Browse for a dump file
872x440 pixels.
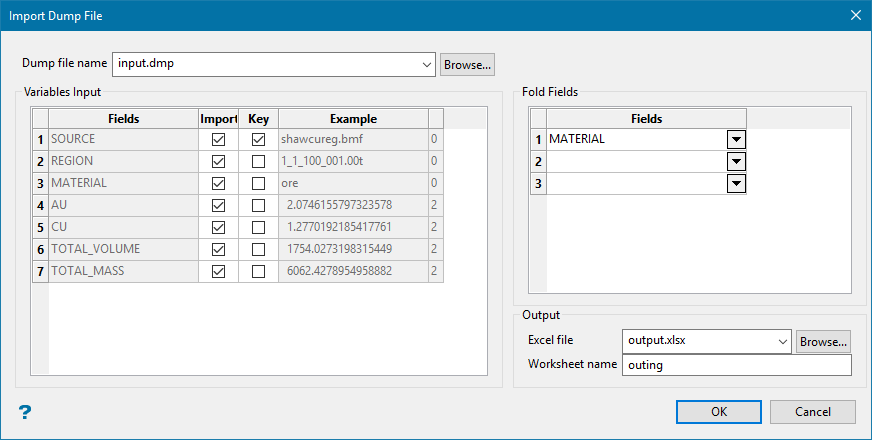[467, 64]
